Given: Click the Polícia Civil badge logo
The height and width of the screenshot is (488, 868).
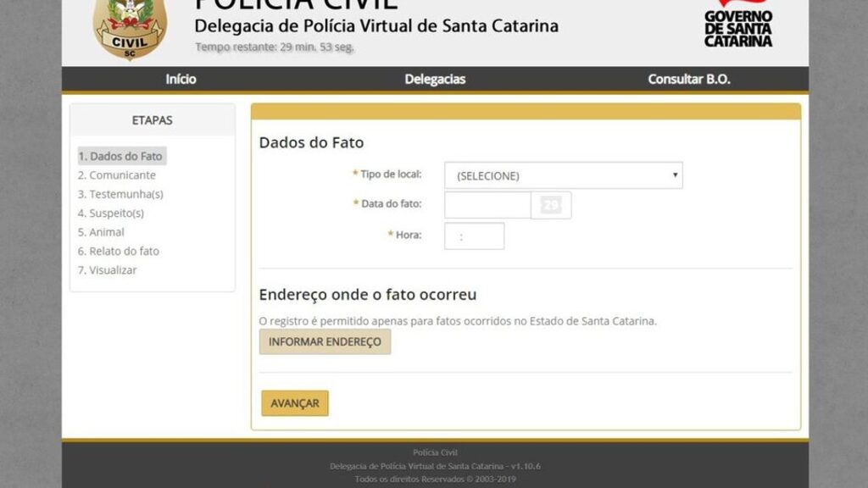Looking at the screenshot, I should tap(130, 28).
